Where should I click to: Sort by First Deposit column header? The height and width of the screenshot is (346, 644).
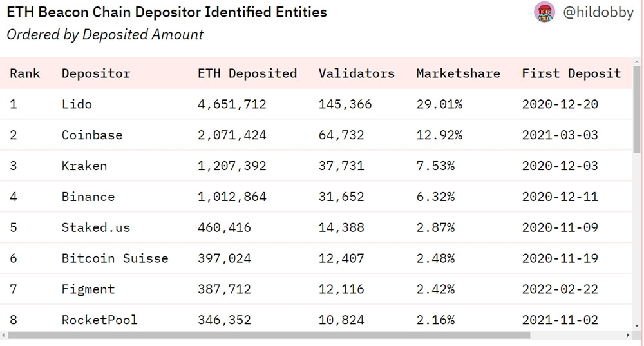tap(571, 73)
